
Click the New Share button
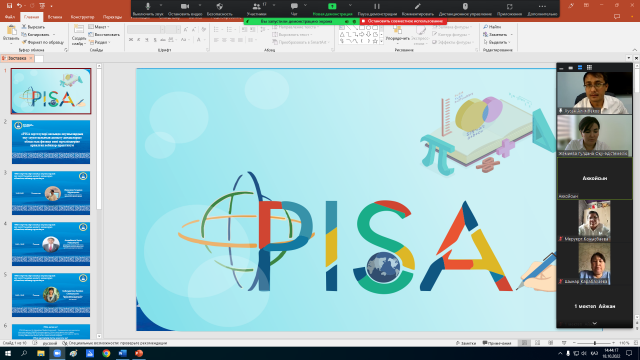pyautogui.click(x=332, y=9)
